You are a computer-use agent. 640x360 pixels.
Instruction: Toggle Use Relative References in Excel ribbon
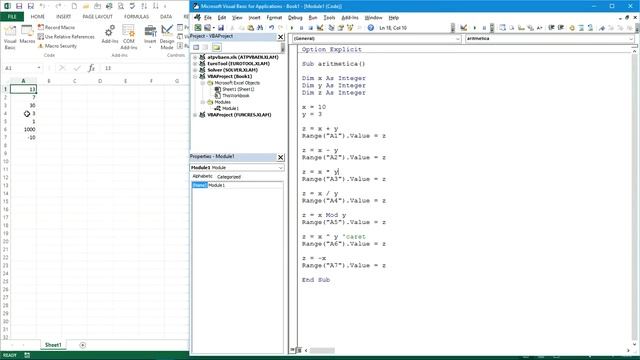coord(66,37)
